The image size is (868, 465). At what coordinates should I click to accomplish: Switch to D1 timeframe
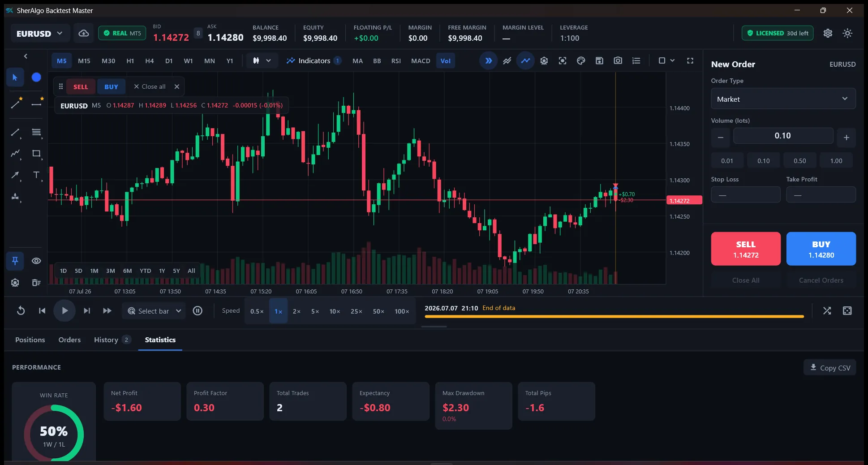pyautogui.click(x=169, y=61)
